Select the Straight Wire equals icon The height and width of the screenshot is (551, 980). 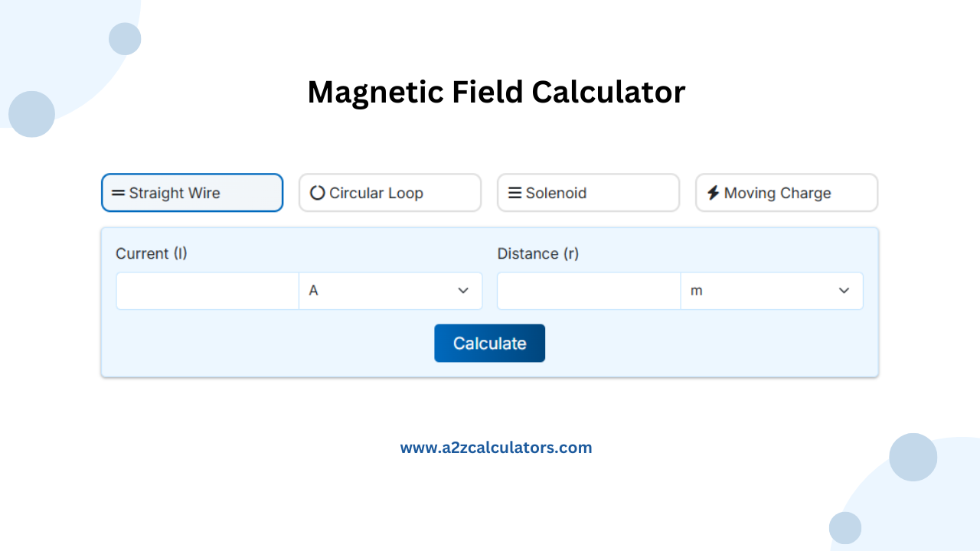[x=119, y=193]
